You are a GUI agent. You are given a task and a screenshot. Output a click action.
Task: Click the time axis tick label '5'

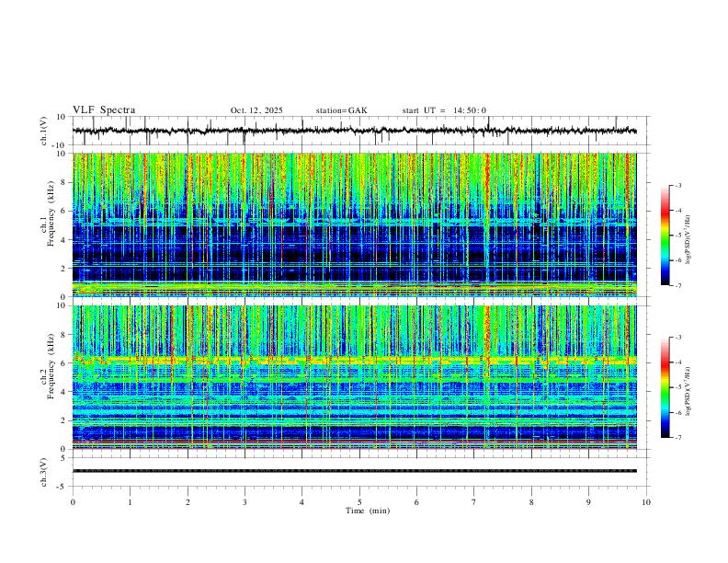point(359,502)
